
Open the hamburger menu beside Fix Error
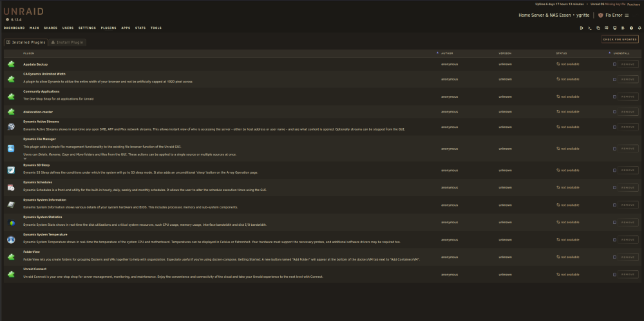[627, 15]
